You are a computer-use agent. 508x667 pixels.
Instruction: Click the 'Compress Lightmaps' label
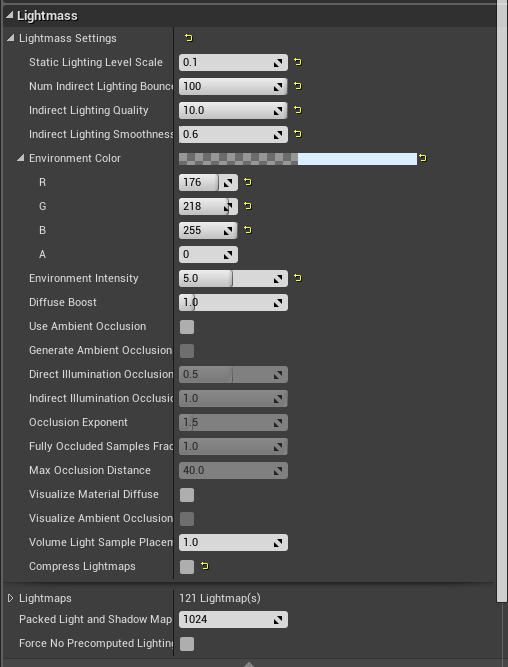click(x=82, y=567)
